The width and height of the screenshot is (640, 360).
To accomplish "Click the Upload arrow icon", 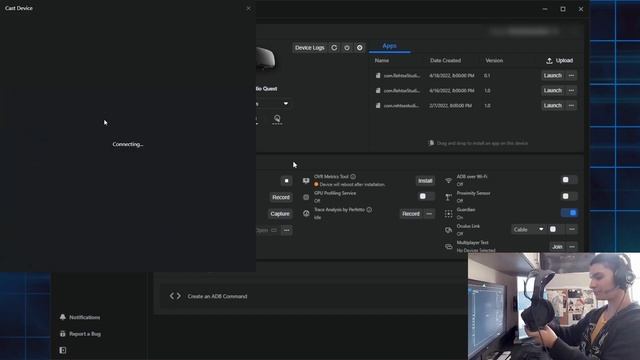I will 549,61.
